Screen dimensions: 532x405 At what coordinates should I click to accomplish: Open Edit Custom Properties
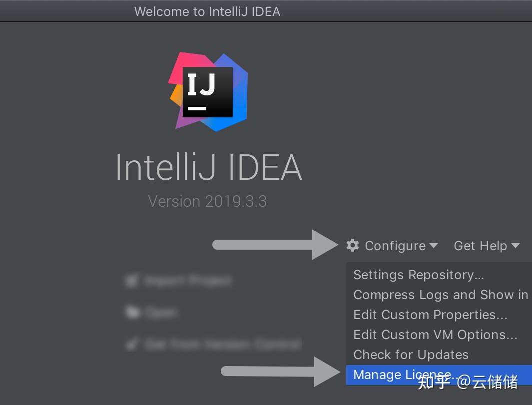(430, 315)
